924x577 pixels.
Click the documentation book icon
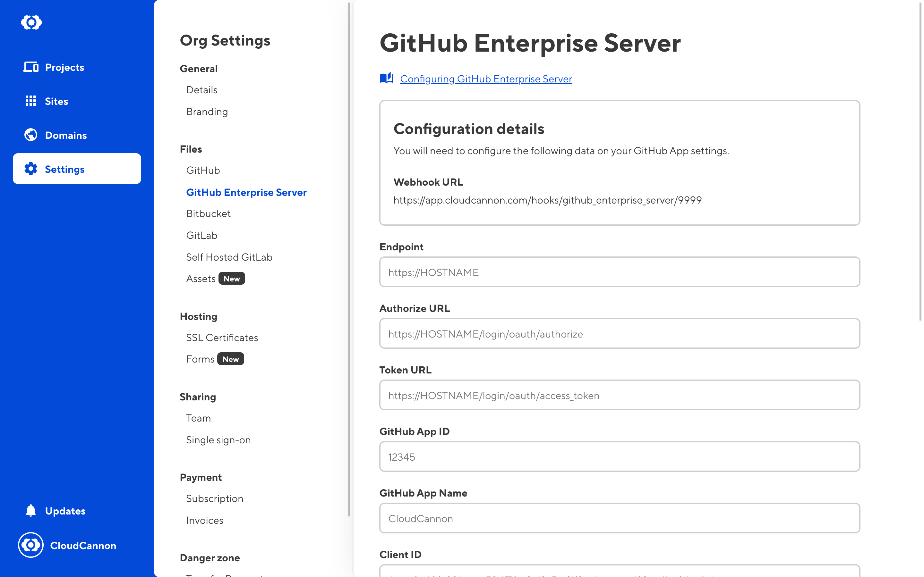tap(386, 78)
